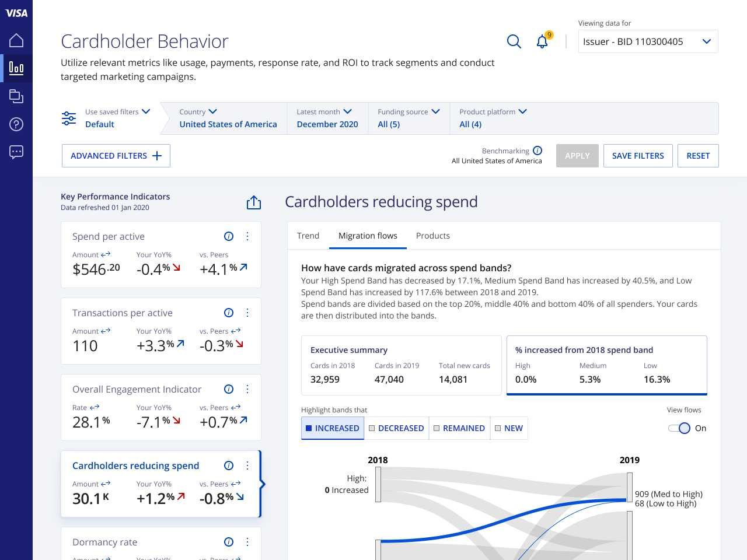Expand the Issuer BID 110300405 dropdown
The height and width of the screenshot is (560, 747).
click(x=648, y=41)
